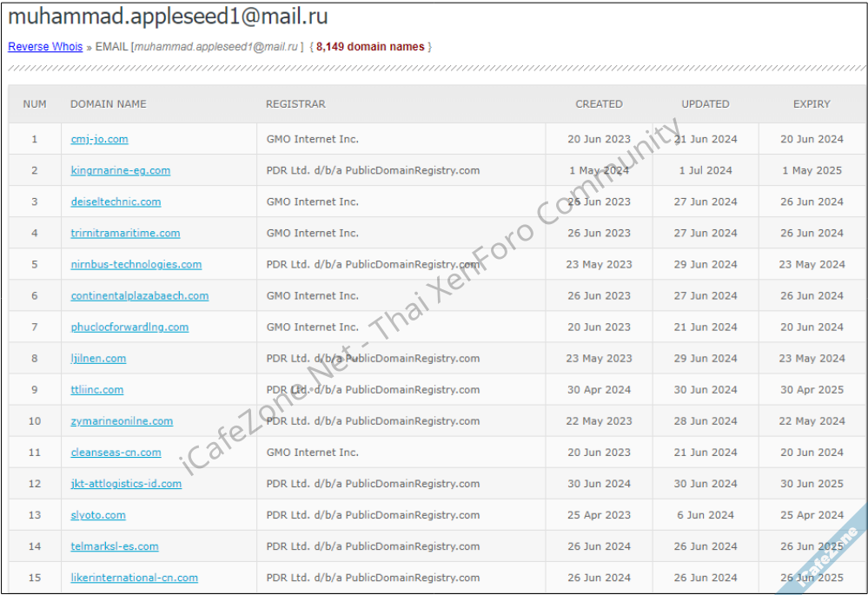Open deiseltechnic.com from the results
The width and height of the screenshot is (868, 595).
coord(116,202)
